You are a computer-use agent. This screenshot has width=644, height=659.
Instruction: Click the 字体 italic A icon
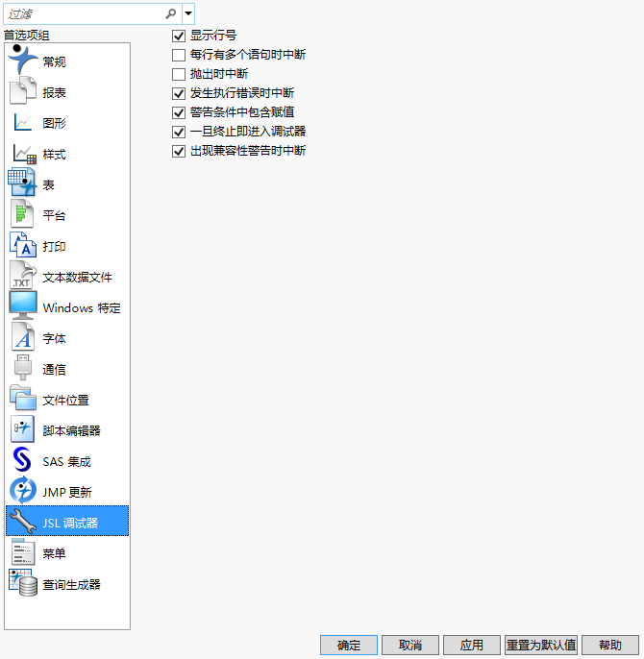[23, 336]
